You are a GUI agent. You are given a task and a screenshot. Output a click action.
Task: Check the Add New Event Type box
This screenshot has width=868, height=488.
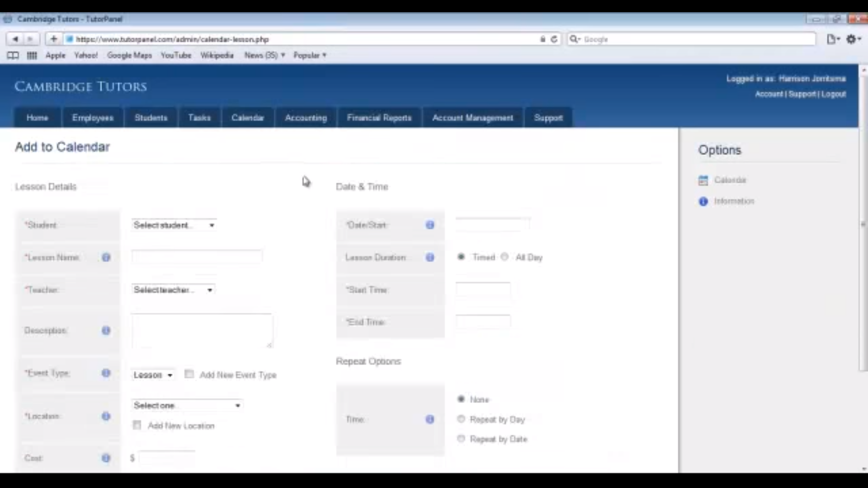[189, 374]
